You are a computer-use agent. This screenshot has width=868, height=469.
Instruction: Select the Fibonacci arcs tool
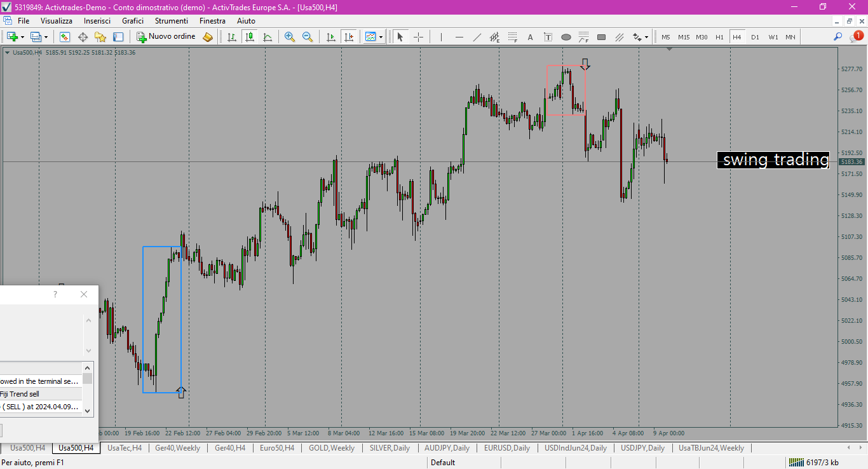(x=583, y=37)
